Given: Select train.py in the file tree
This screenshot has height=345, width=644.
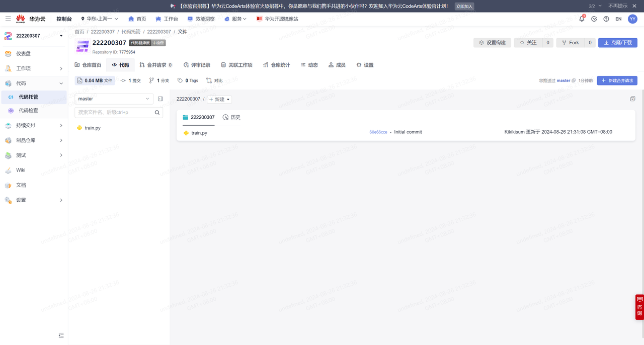Looking at the screenshot, I should (x=93, y=128).
